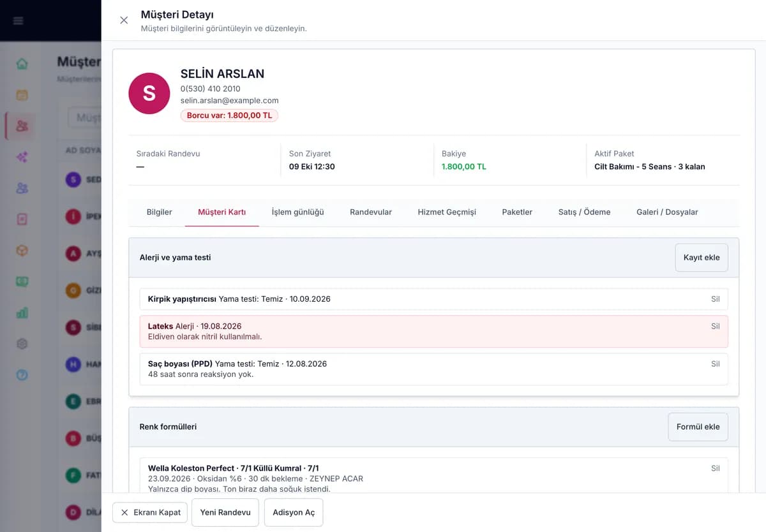Delete the Wella Koleston Perfect formula
This screenshot has height=532, width=766.
[716, 468]
